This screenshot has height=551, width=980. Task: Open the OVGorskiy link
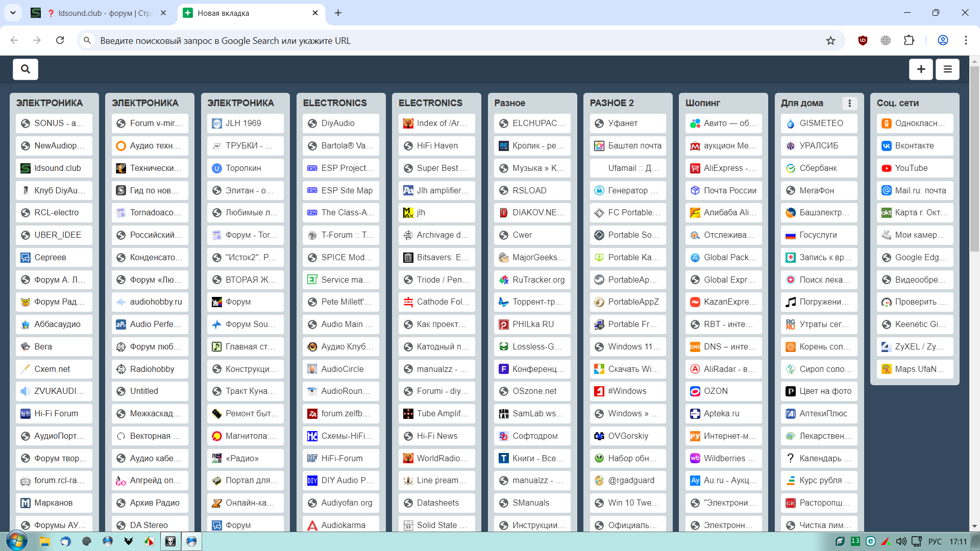(x=628, y=436)
